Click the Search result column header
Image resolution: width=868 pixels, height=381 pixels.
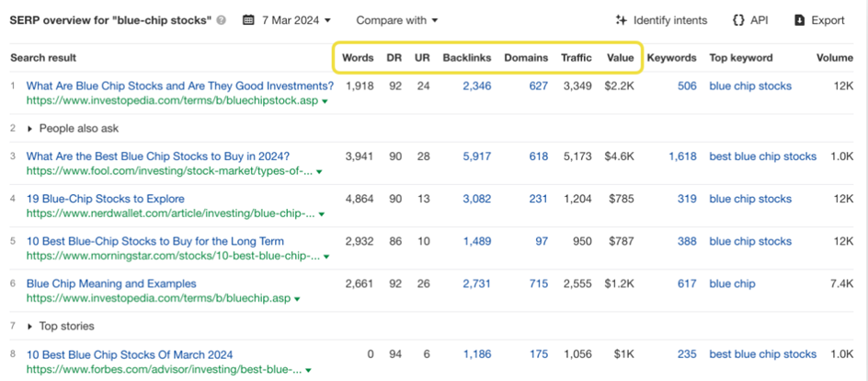(43, 58)
